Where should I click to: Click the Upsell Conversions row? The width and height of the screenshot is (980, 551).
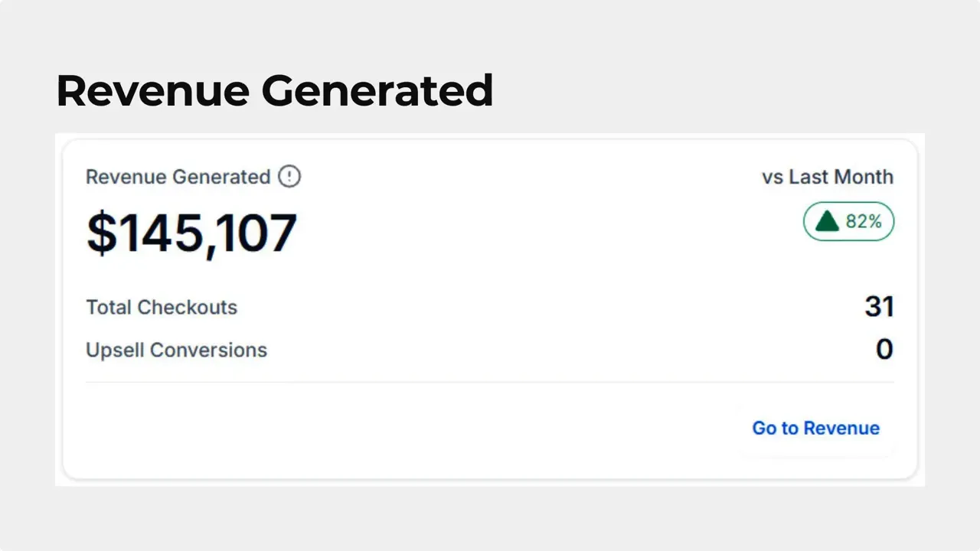176,350
